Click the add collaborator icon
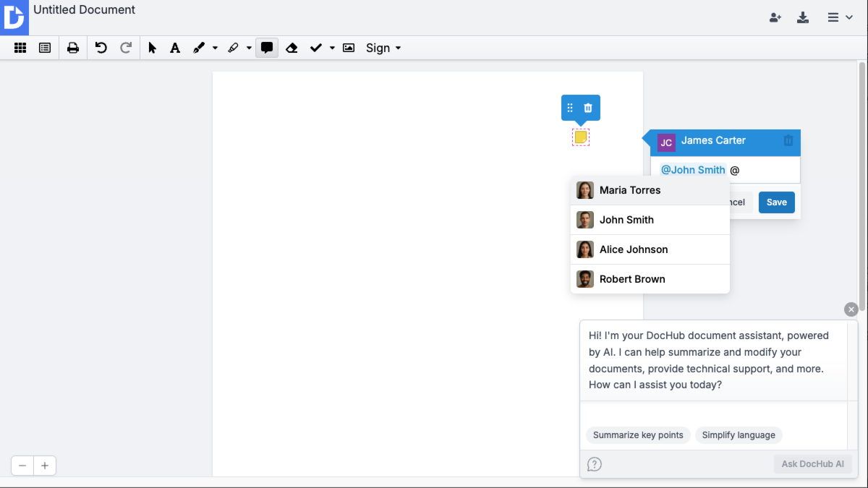 coord(775,17)
